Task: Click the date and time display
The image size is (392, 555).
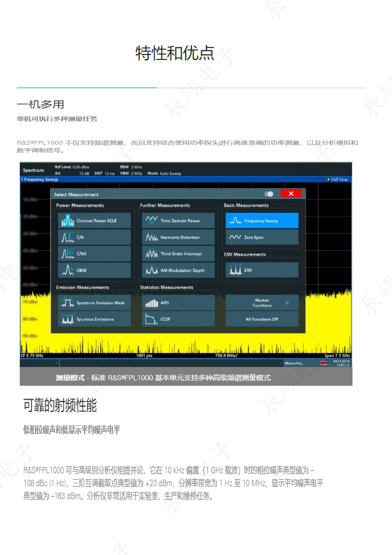Action: tap(341, 363)
